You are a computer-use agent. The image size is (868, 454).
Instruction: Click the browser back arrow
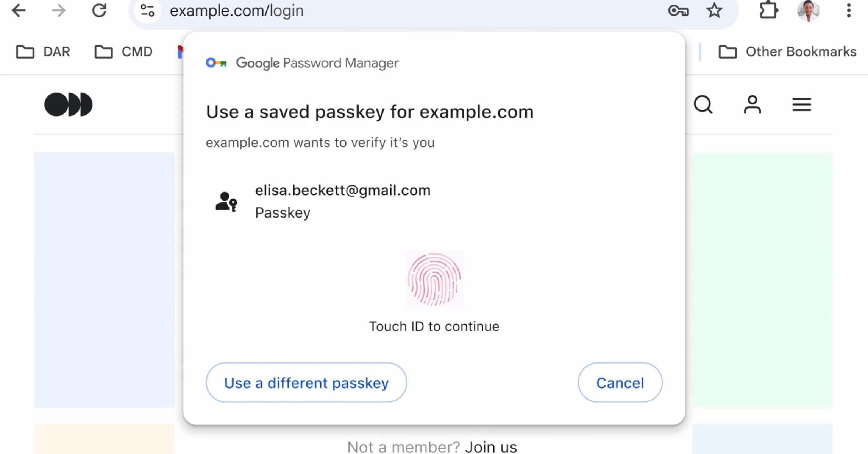(x=18, y=11)
